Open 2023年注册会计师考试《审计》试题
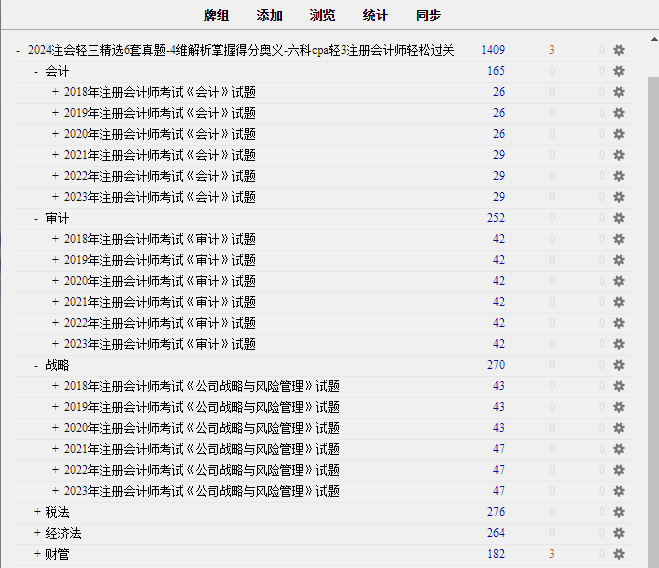 160,345
